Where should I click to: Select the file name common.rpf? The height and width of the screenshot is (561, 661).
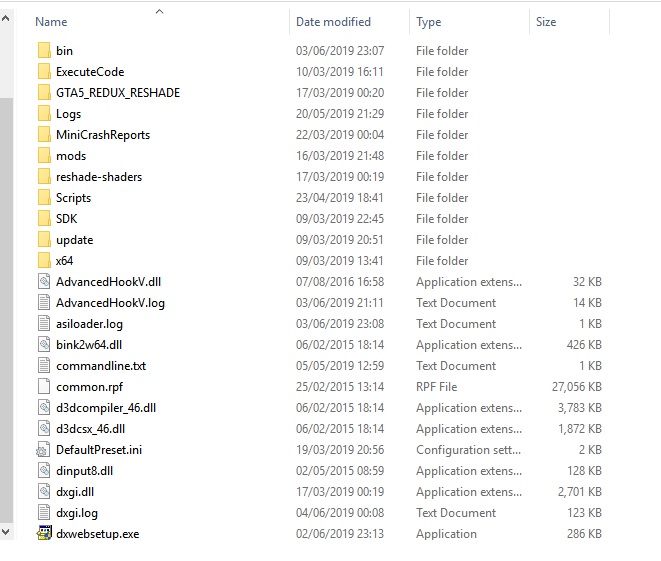(x=89, y=387)
